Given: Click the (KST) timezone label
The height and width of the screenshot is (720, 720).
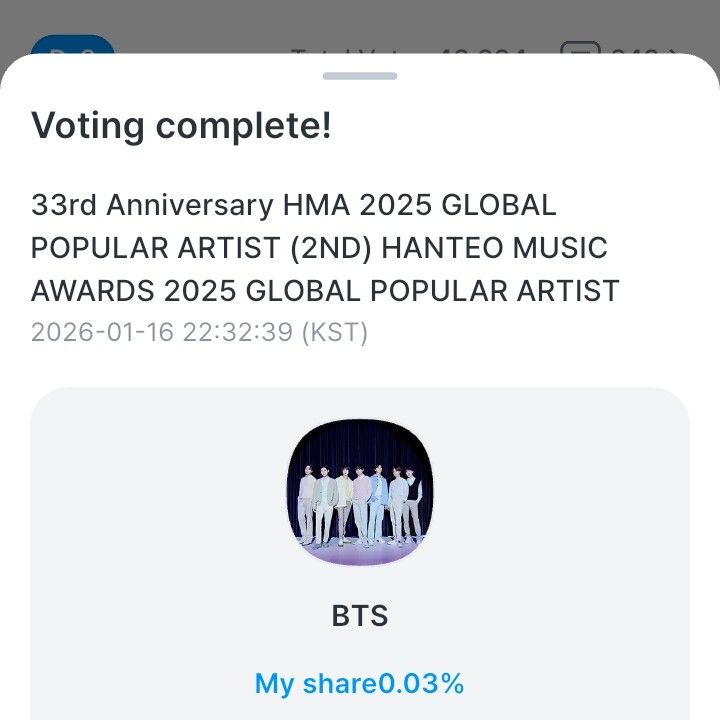Looking at the screenshot, I should 335,332.
